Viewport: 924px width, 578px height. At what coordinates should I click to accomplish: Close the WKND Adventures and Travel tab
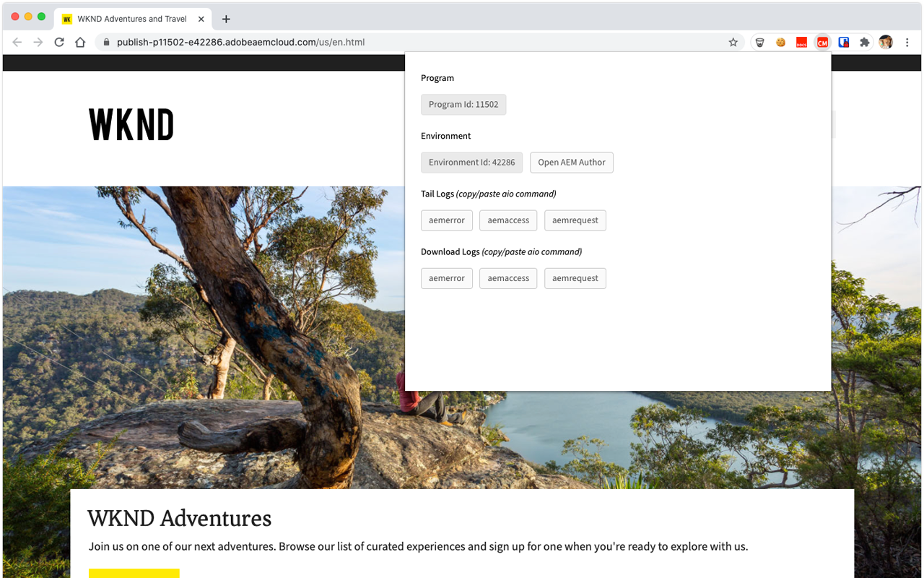click(201, 19)
